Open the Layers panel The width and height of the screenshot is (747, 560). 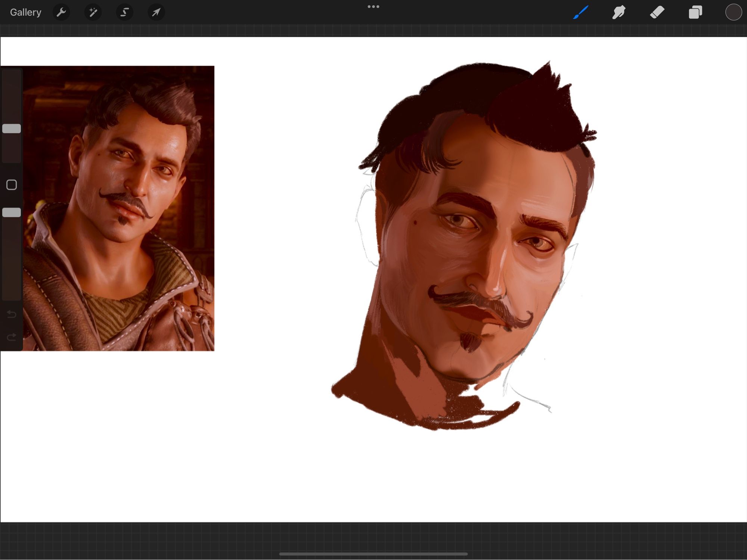pyautogui.click(x=695, y=12)
